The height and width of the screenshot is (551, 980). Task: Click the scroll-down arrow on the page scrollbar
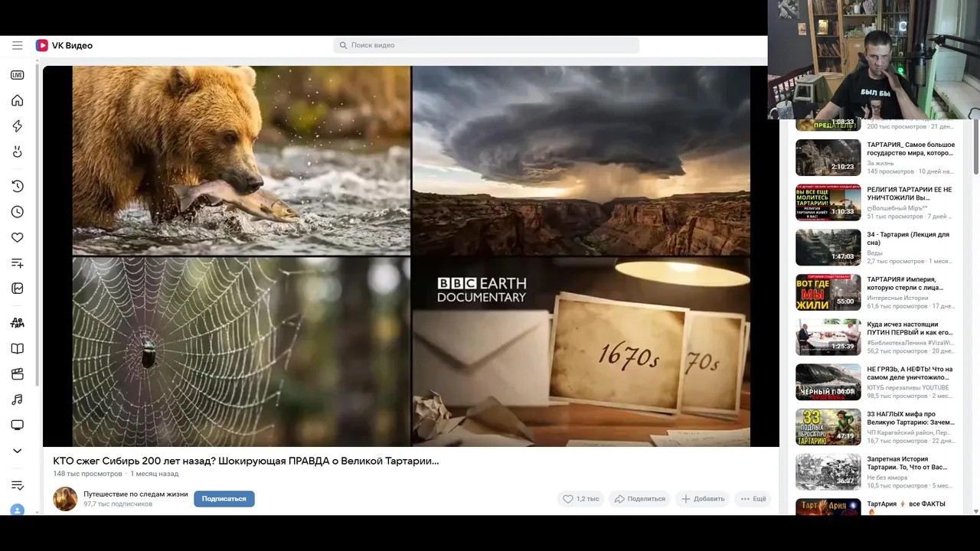[975, 510]
